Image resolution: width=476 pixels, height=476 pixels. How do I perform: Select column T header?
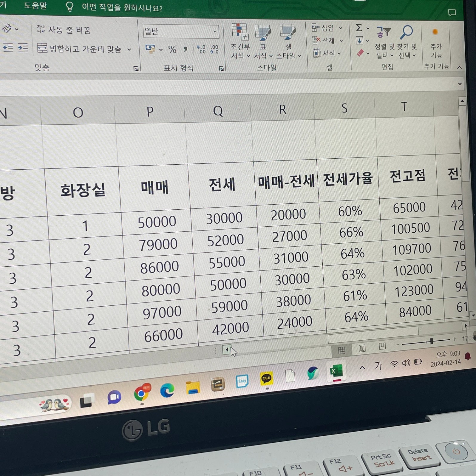click(x=404, y=106)
